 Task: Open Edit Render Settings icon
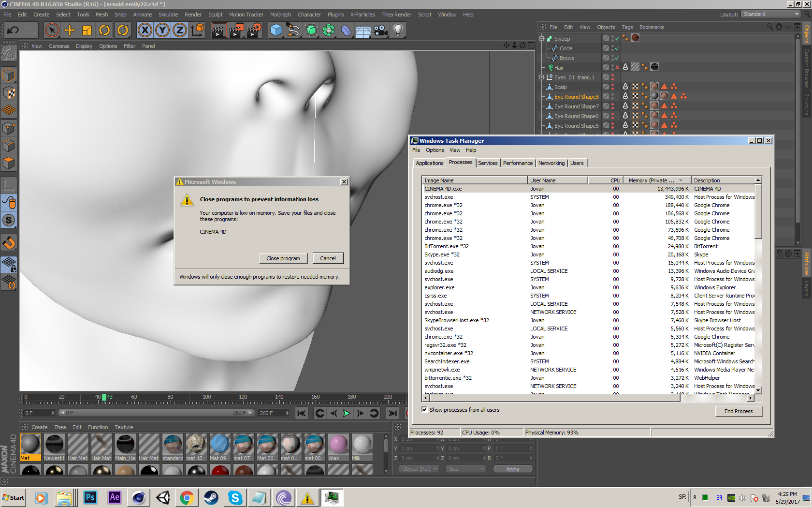coord(254,30)
